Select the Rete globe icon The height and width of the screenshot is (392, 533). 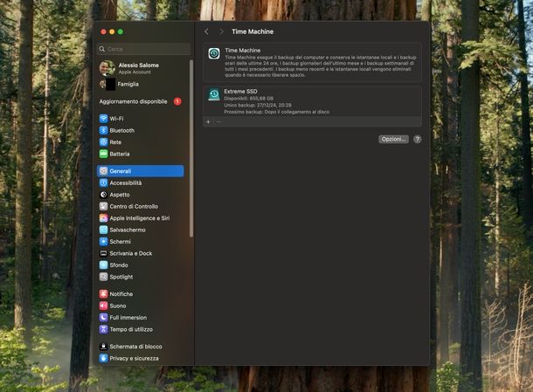pyautogui.click(x=103, y=142)
